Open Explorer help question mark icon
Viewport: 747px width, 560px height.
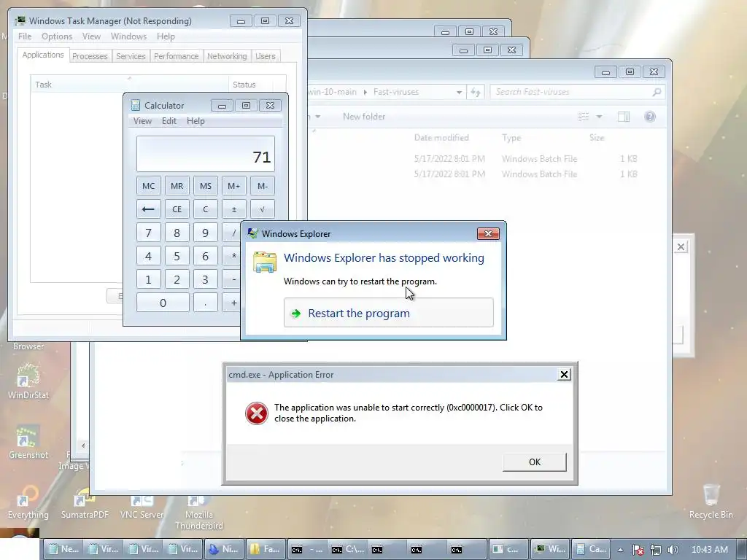tap(650, 117)
